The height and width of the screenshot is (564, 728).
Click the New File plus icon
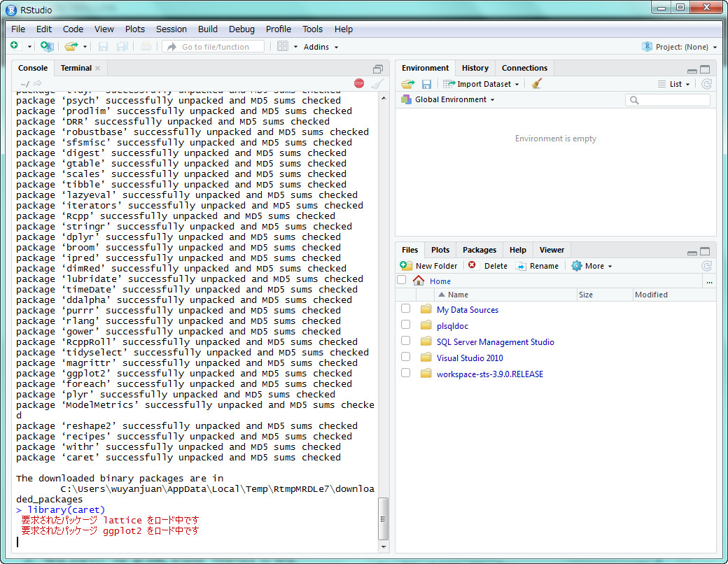pos(15,45)
